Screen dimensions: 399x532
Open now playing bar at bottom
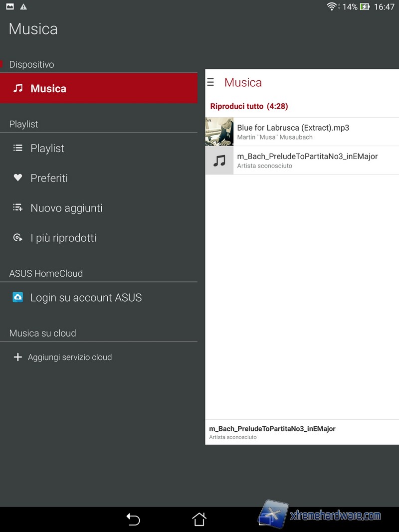pos(302,432)
